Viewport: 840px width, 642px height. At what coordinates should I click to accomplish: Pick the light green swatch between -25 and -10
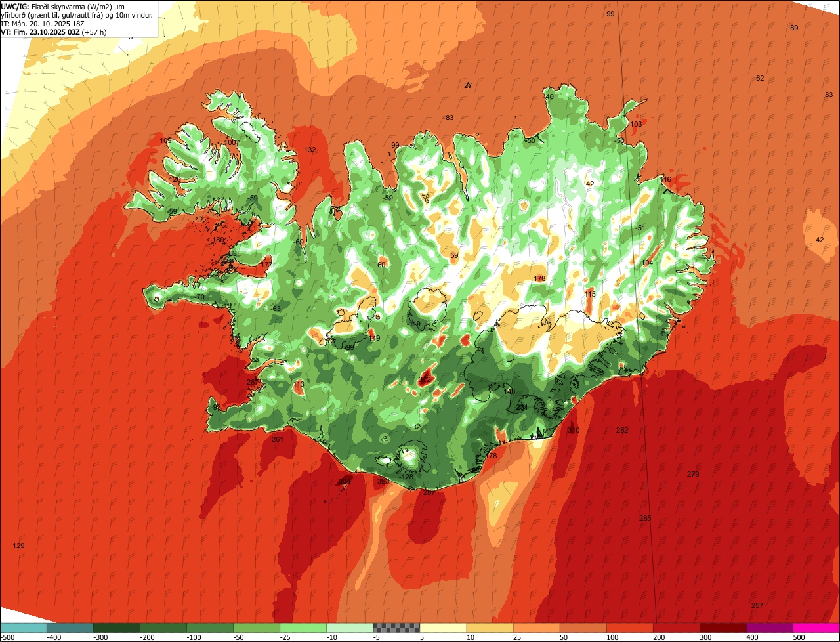click(x=303, y=628)
